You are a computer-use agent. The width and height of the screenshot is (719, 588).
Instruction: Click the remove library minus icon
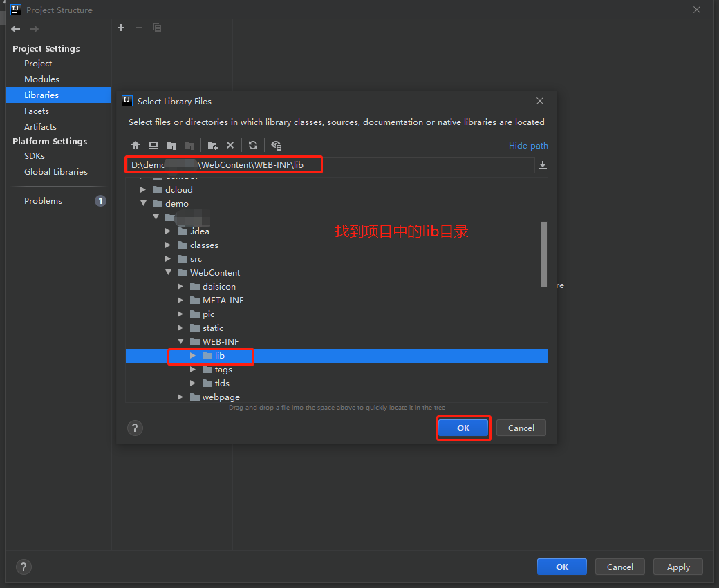139,28
